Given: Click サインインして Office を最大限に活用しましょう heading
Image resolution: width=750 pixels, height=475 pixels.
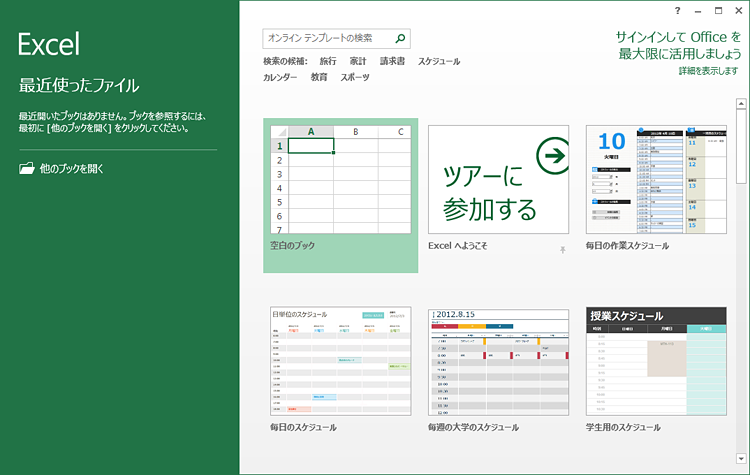Looking at the screenshot, I should pos(678,45).
